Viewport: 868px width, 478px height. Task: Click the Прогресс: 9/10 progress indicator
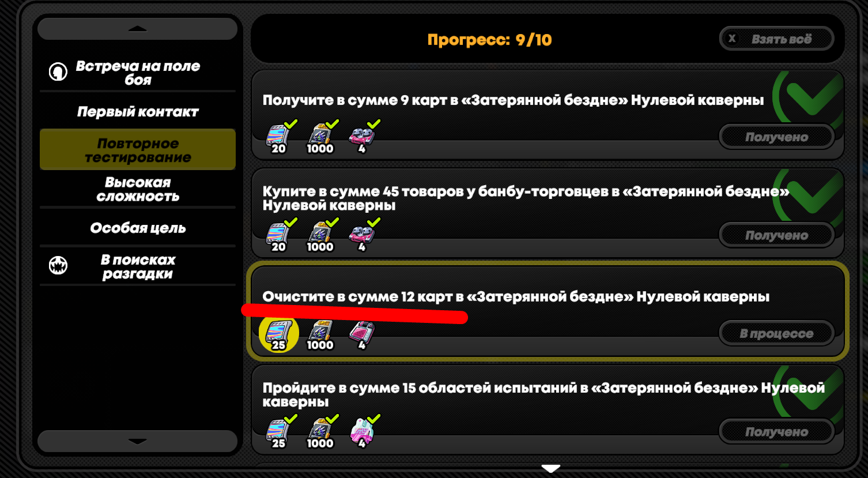[x=489, y=40]
